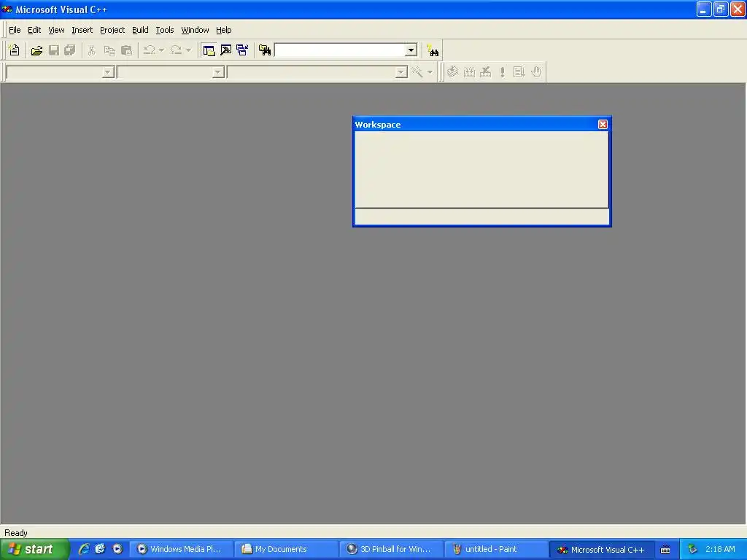Click the Ready status bar text

(16, 532)
